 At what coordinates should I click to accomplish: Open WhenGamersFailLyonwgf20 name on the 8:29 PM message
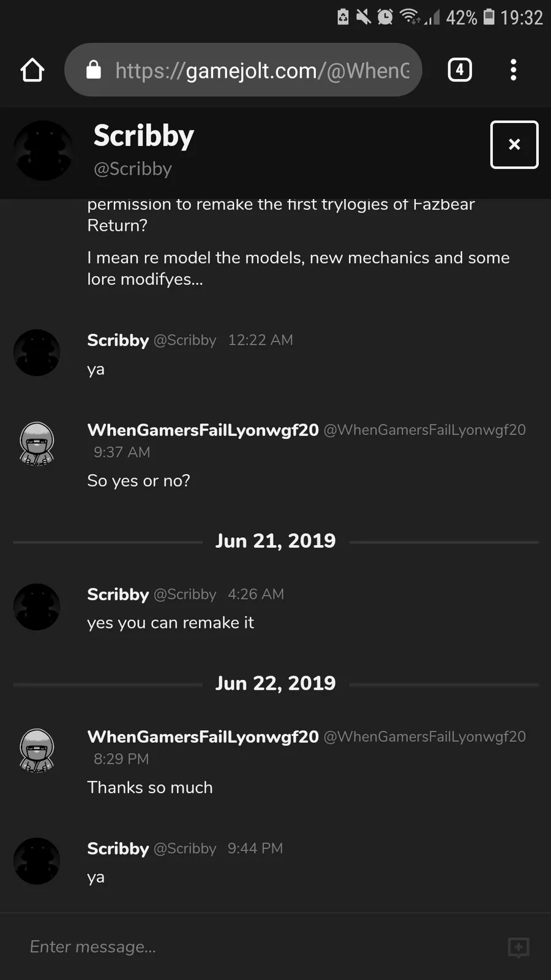203,737
